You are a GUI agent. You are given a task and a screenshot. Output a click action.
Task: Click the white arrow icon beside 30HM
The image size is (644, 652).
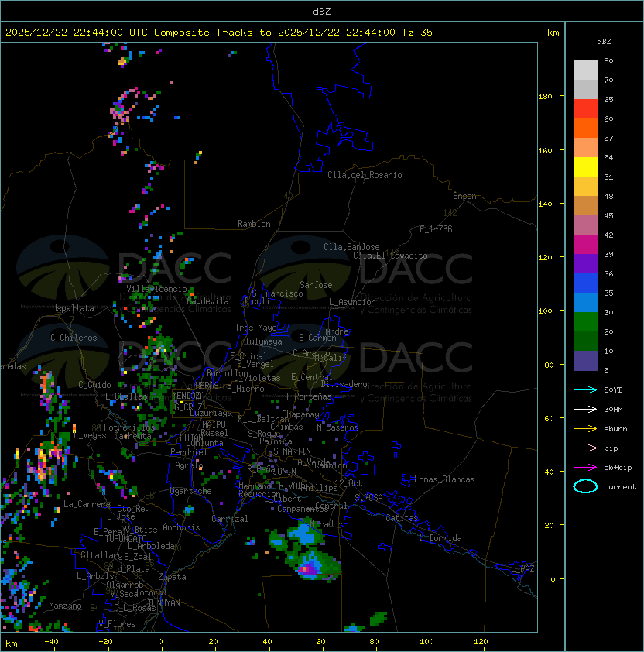click(585, 409)
